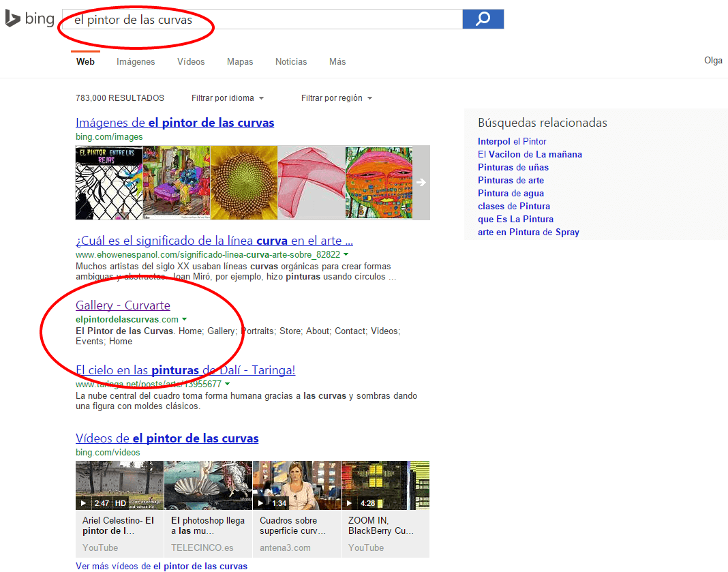The height and width of the screenshot is (572, 728).
Task: Click the Bing logo
Action: [30, 18]
